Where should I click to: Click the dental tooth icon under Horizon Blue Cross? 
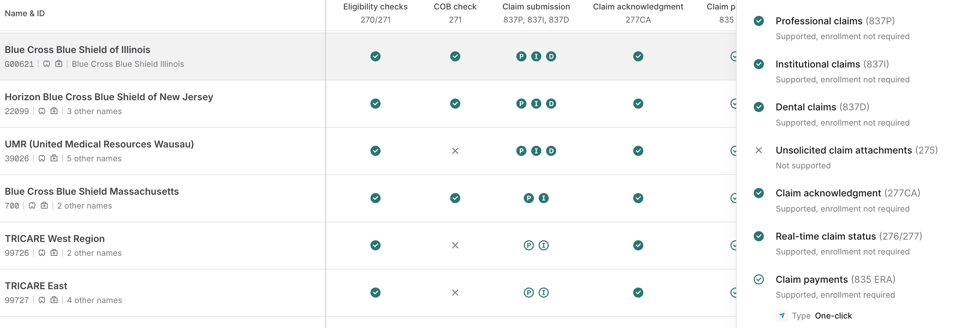42,111
